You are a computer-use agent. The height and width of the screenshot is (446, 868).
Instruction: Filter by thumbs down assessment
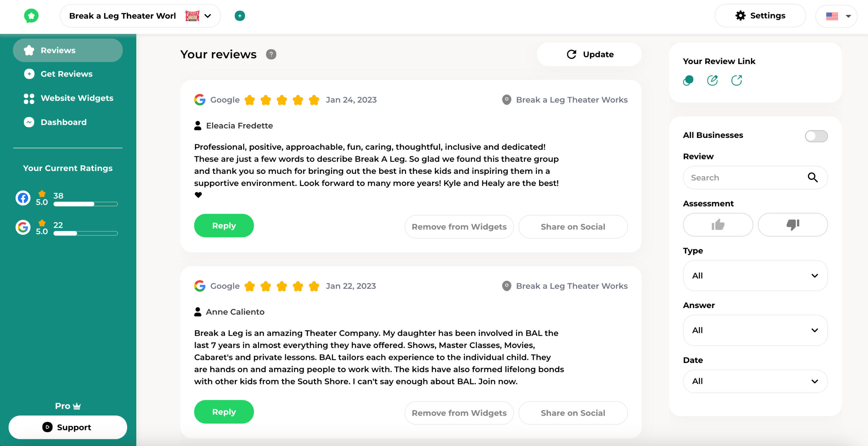point(792,225)
